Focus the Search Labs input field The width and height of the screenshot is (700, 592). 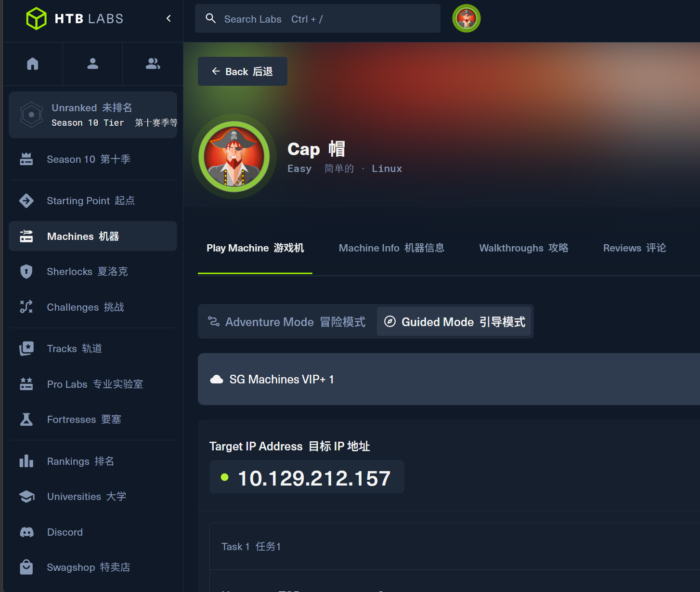coord(318,18)
